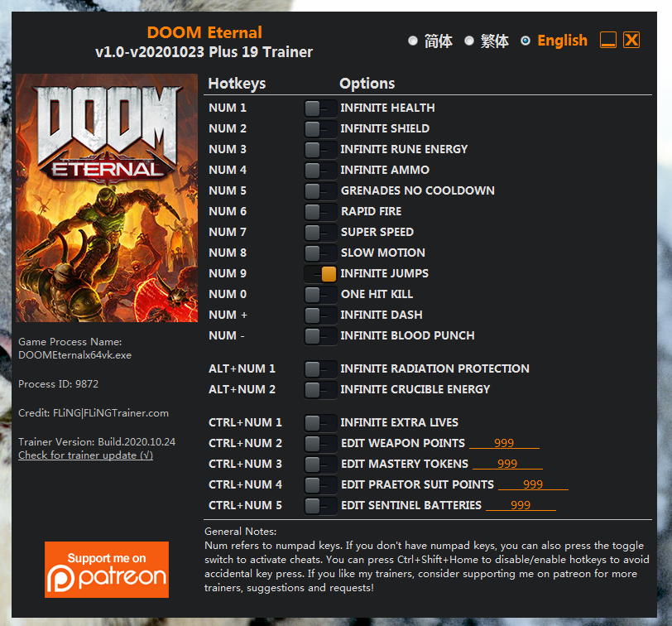Click the CTRL+NUM 5 hotkey label
Screen dimensions: 672x626
coord(245,505)
